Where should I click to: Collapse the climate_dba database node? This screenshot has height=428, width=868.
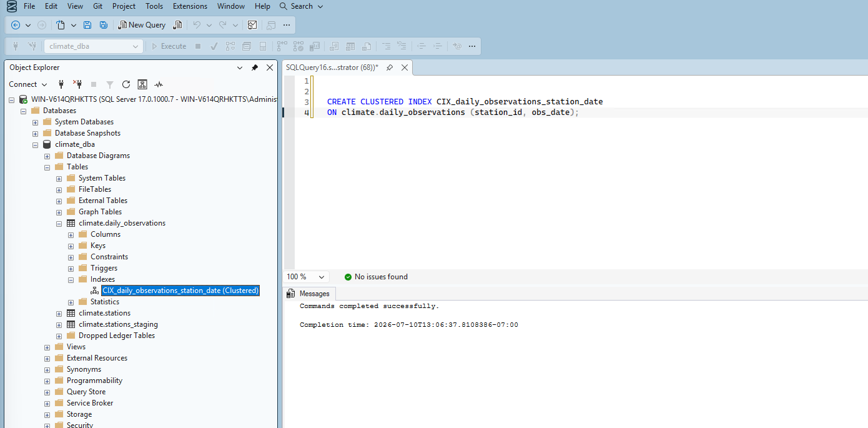tap(36, 144)
